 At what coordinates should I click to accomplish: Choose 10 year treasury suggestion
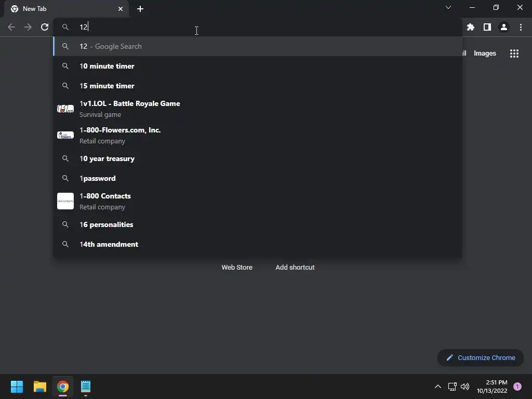pyautogui.click(x=258, y=158)
